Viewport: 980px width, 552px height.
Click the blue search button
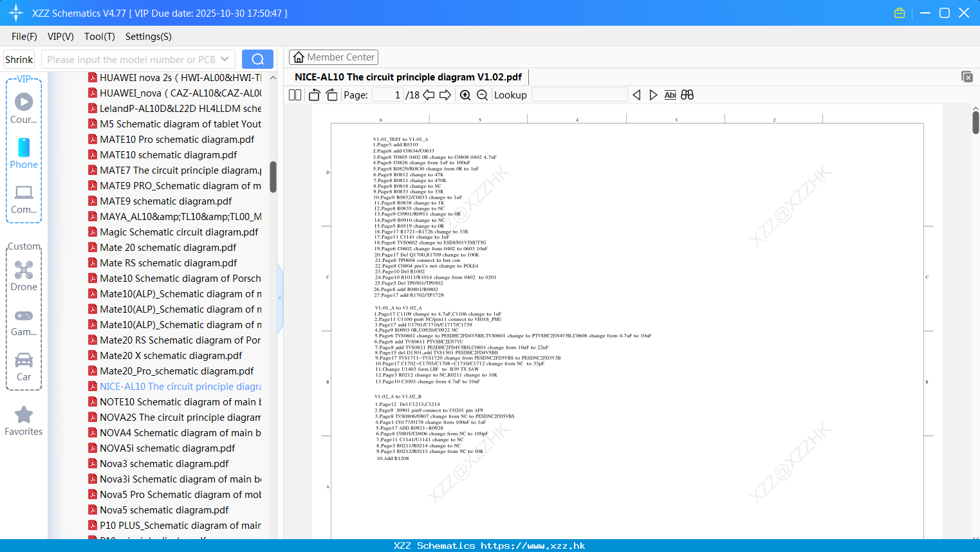click(257, 59)
